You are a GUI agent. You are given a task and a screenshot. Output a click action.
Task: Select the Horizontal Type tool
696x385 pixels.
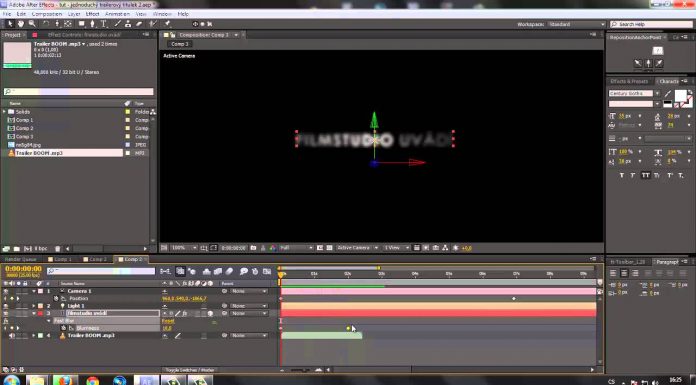103,24
